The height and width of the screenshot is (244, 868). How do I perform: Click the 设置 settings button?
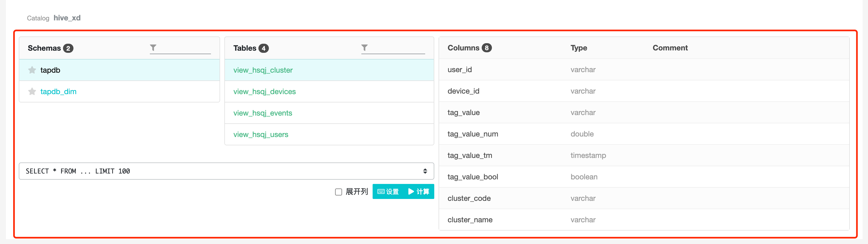[x=388, y=192]
